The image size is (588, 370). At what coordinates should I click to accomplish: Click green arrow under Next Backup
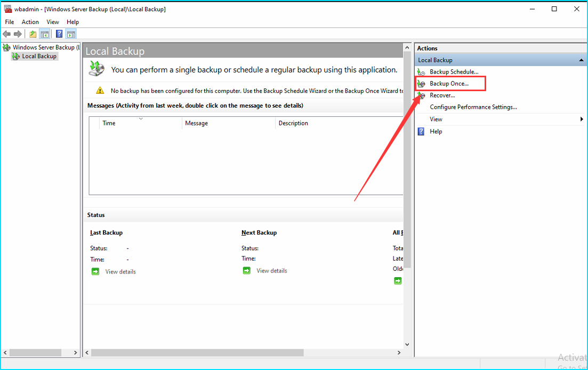246,271
